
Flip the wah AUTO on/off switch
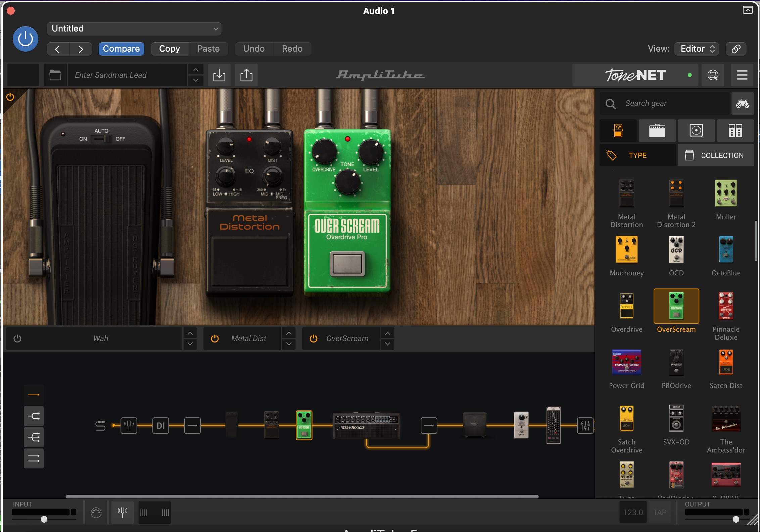101,139
